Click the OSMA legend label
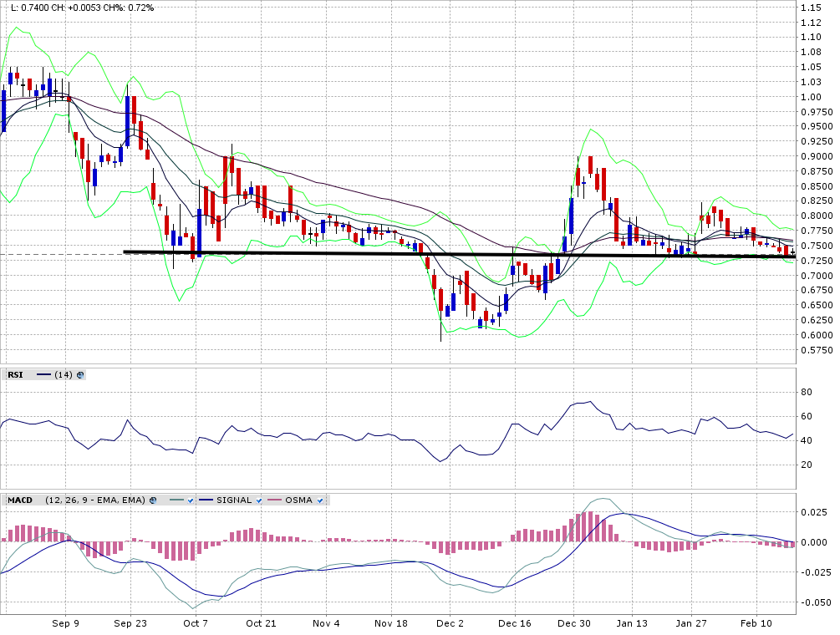 coord(298,500)
